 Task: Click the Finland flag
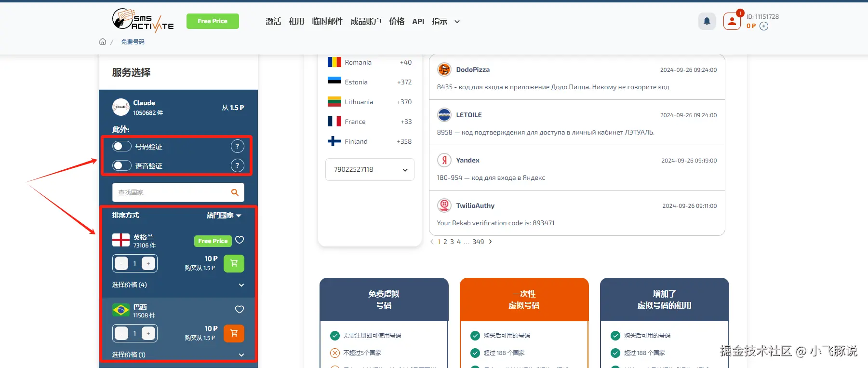click(334, 141)
